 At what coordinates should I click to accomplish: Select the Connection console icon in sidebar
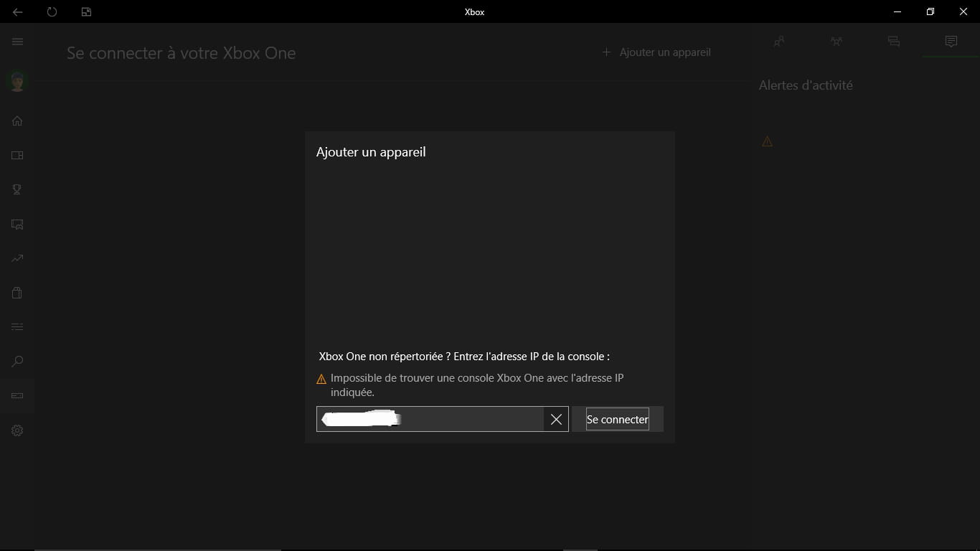[17, 396]
